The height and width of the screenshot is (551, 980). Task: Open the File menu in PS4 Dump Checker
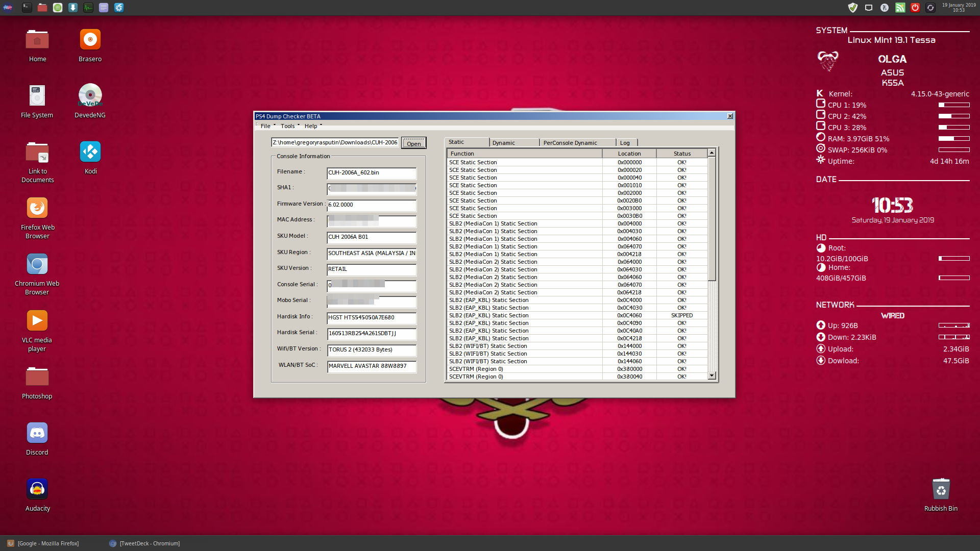(265, 126)
